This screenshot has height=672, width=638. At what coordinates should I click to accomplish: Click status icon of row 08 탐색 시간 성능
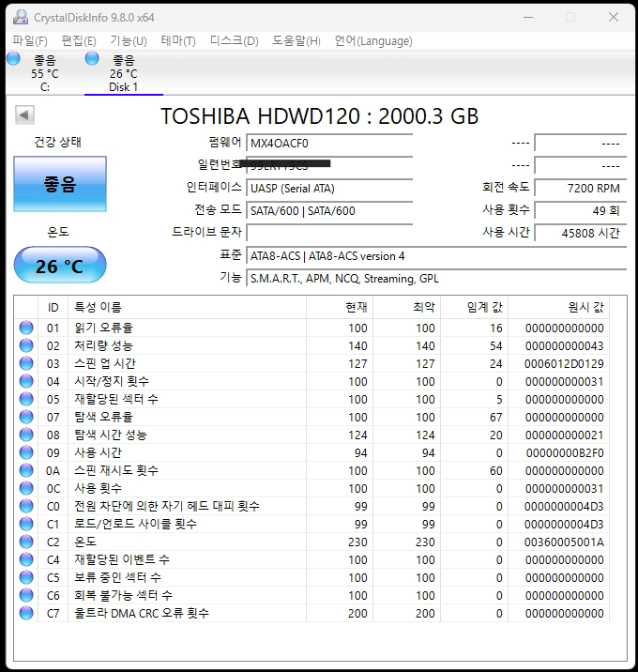pos(26,435)
